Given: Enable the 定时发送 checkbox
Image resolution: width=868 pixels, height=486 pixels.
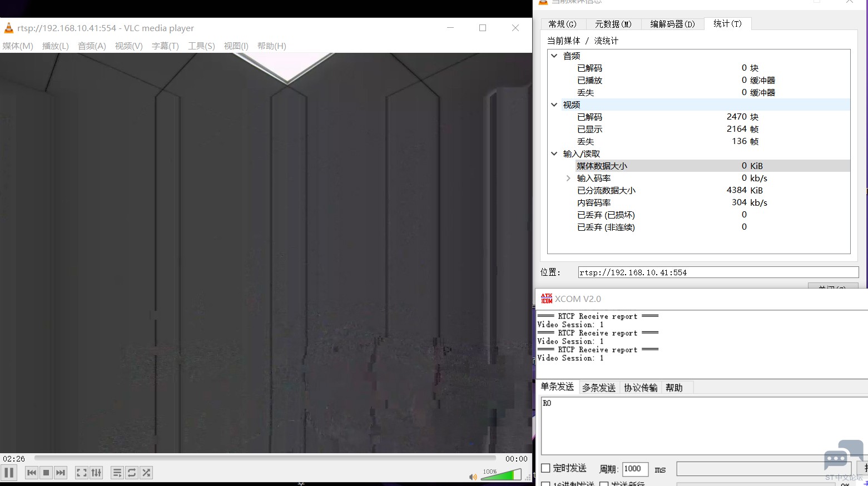Looking at the screenshot, I should coord(545,468).
